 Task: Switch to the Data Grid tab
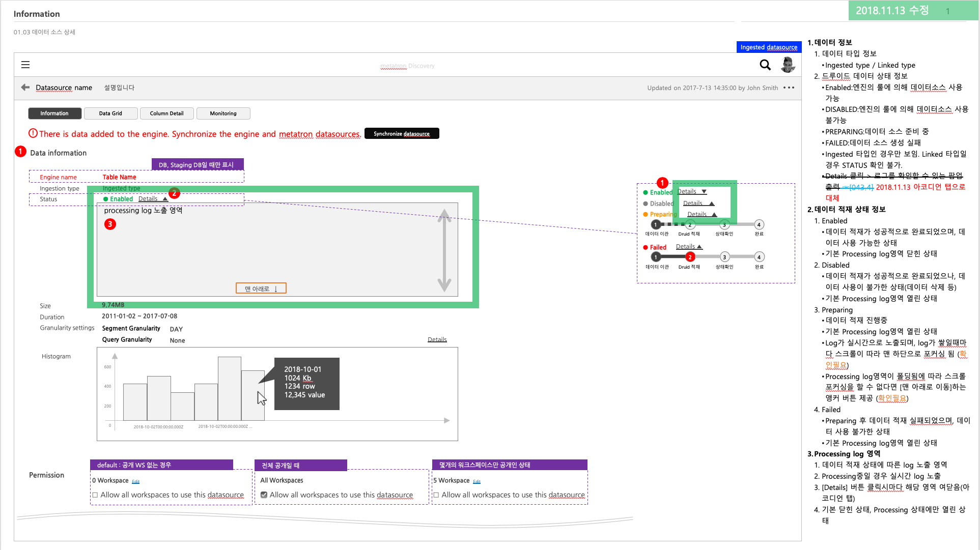coord(110,113)
